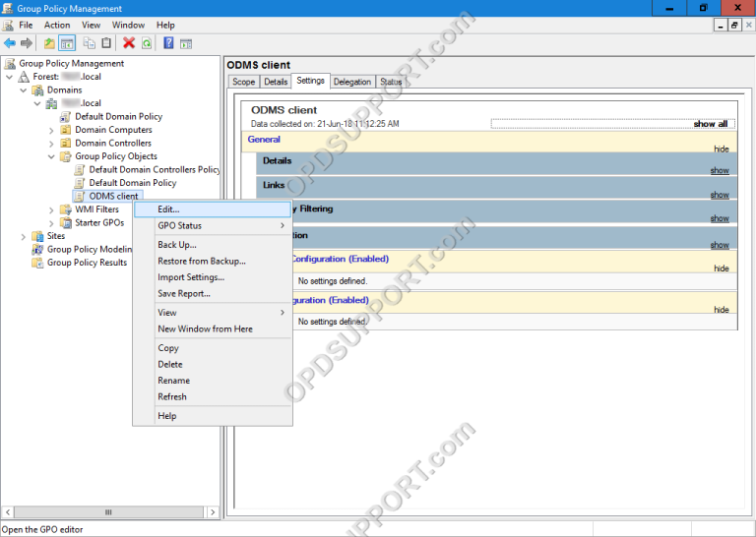Collapse the Forest tree node
The width and height of the screenshot is (756, 537).
coord(9,77)
